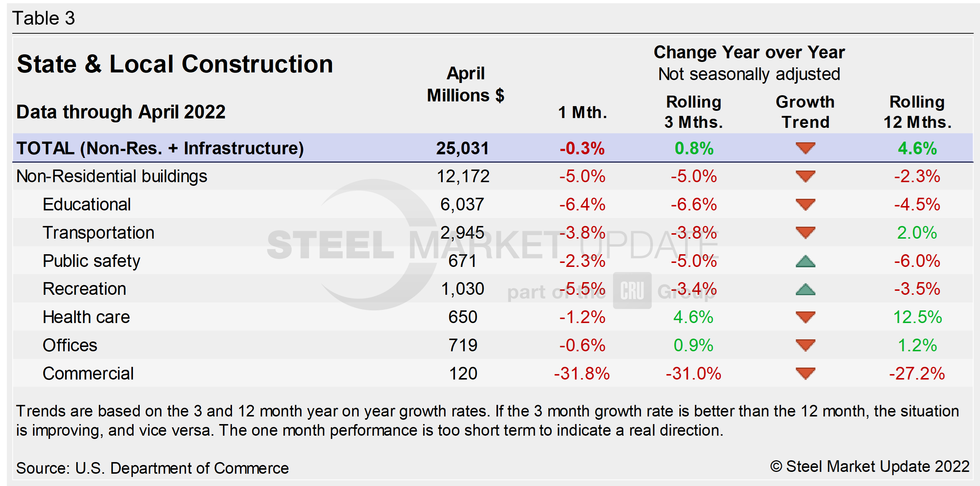This screenshot has width=980, height=486.
Task: Click the Table 3 label
Action: pos(44,18)
